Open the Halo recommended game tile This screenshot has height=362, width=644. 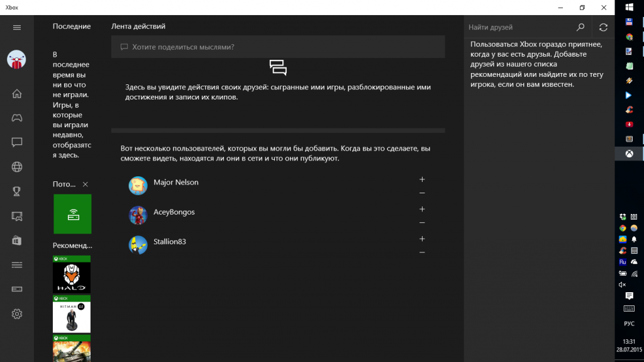coord(72,274)
